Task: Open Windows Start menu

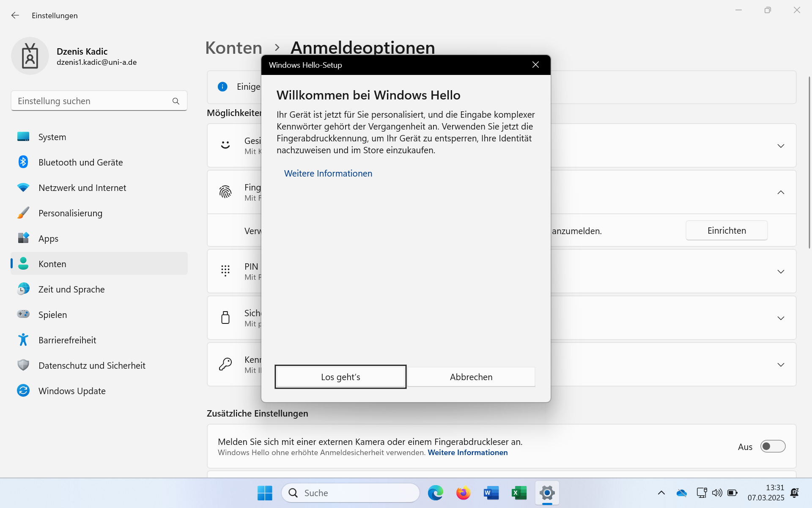Action: 265,493
